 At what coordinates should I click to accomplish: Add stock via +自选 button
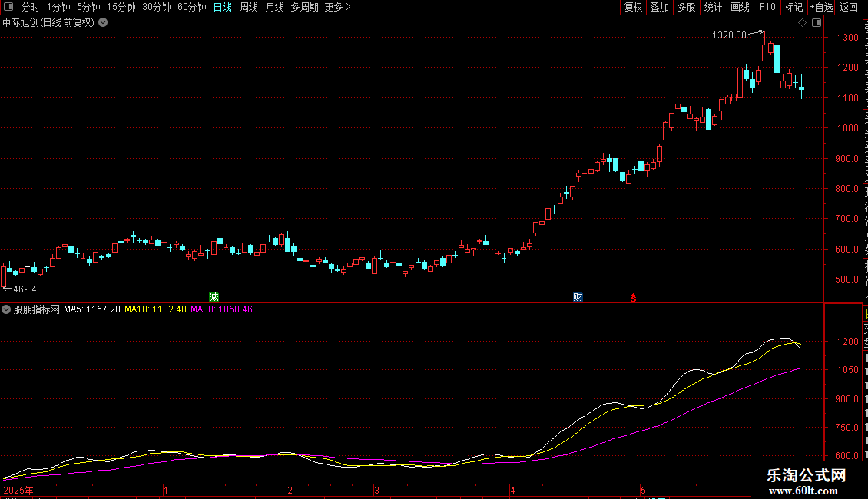click(x=821, y=7)
